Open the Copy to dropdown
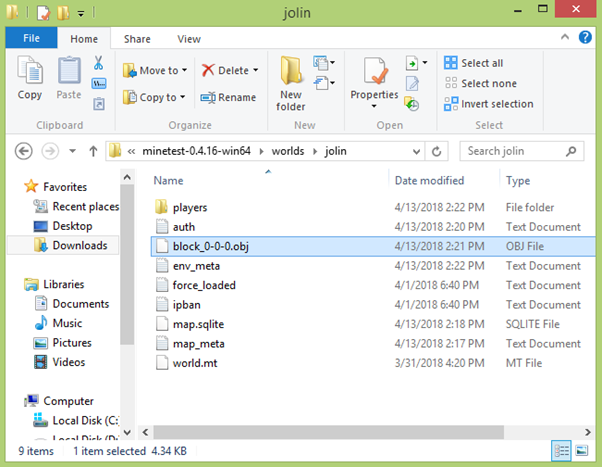602x467 pixels. [x=154, y=98]
